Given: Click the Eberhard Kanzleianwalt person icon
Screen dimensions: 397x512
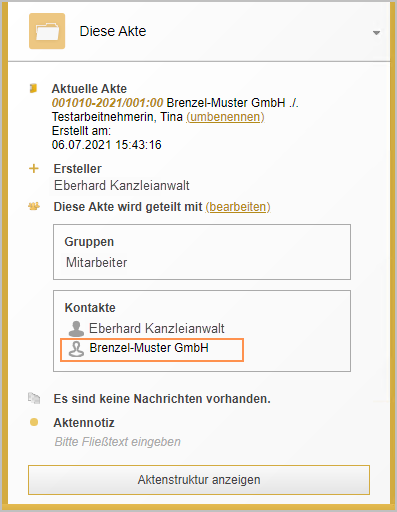Looking at the screenshot, I should pos(76,329).
